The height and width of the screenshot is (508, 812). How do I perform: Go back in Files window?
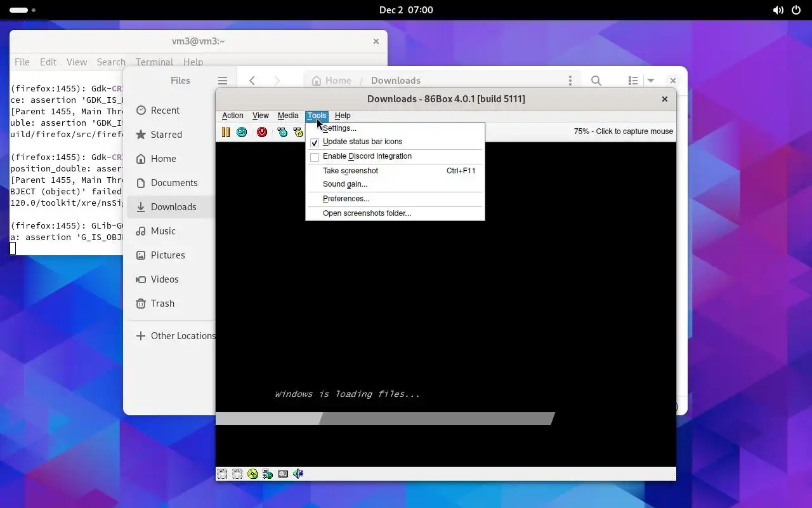pyautogui.click(x=252, y=81)
